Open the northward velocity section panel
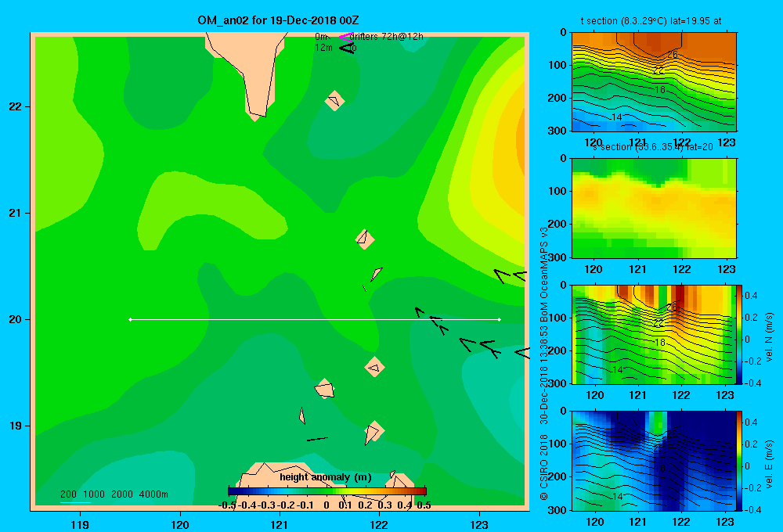Image resolution: width=783 pixels, height=532 pixels. coord(653,334)
